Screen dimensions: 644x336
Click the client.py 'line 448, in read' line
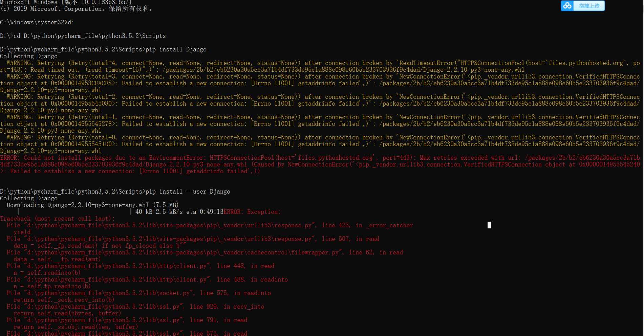[141, 266]
